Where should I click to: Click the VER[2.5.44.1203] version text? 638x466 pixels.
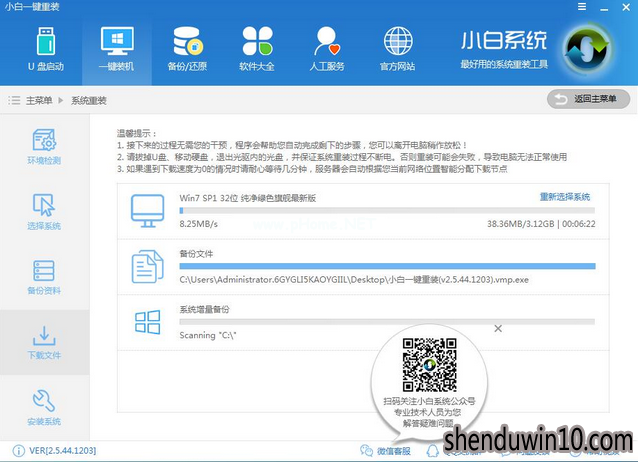pos(63,451)
